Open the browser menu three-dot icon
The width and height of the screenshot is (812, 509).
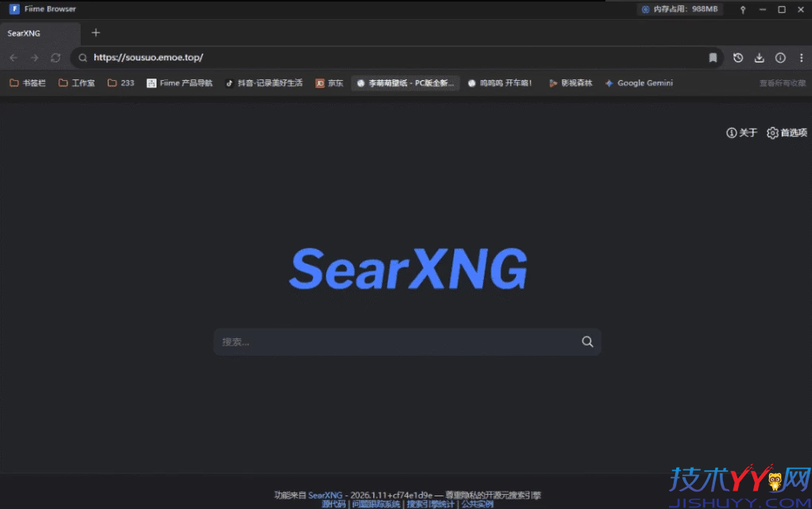800,57
